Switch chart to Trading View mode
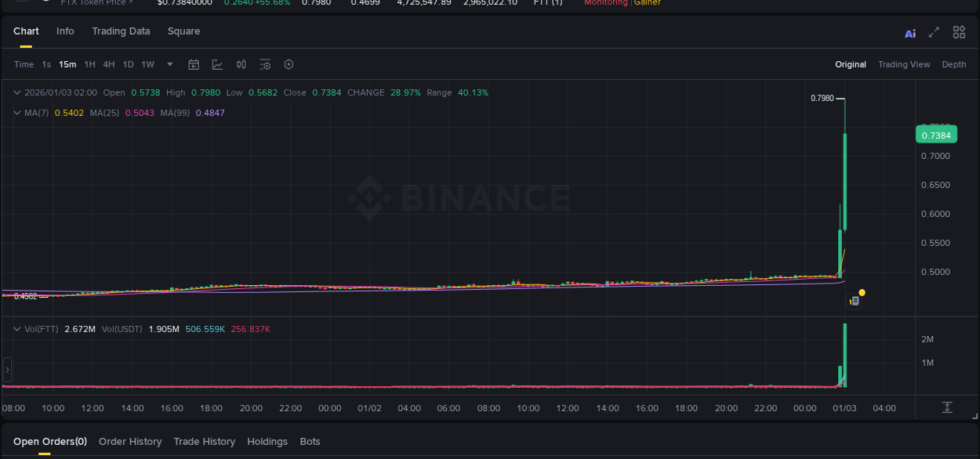This screenshot has width=980, height=459. pyautogui.click(x=903, y=64)
